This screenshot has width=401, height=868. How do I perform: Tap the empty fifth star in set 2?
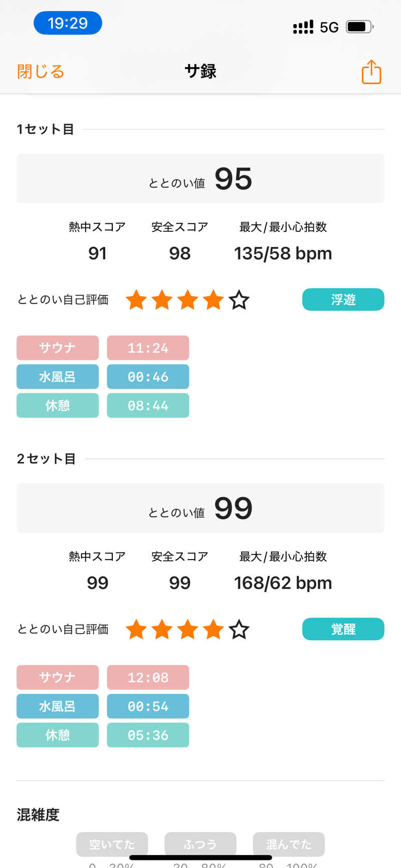click(239, 629)
